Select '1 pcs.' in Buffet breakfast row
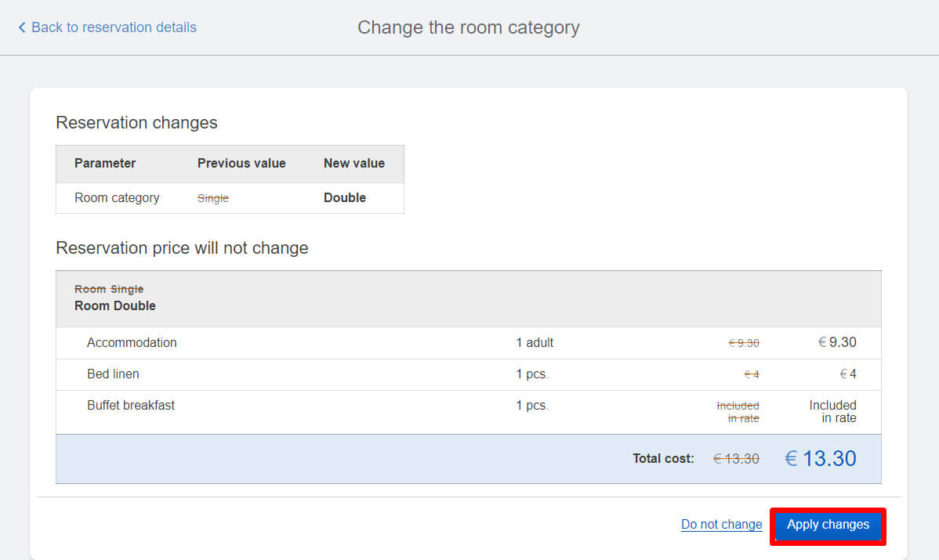 (x=532, y=405)
